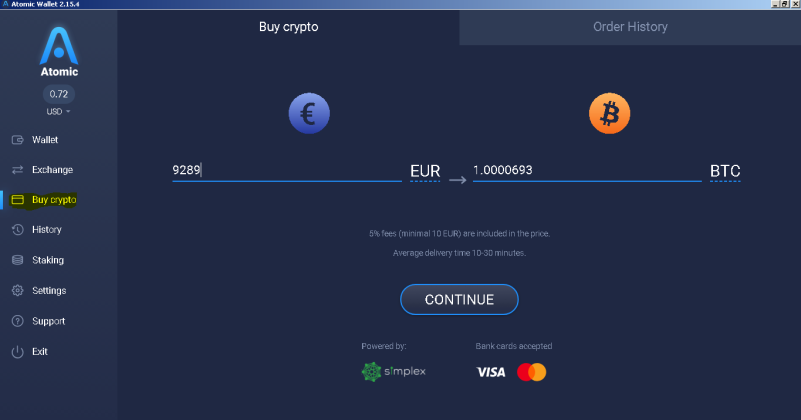This screenshot has width=801, height=420.
Task: Open the Staking coins icon
Action: (x=17, y=260)
